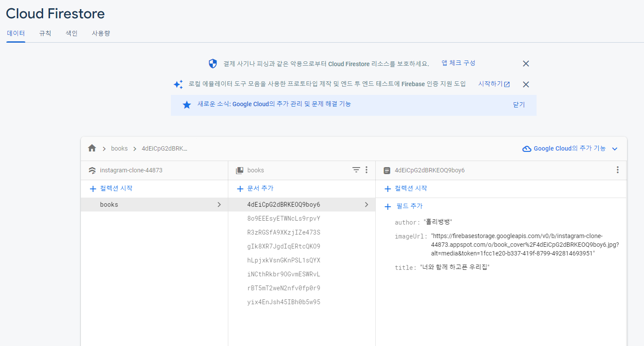
Task: Click the 닫기 button in news banner
Action: [x=519, y=105]
